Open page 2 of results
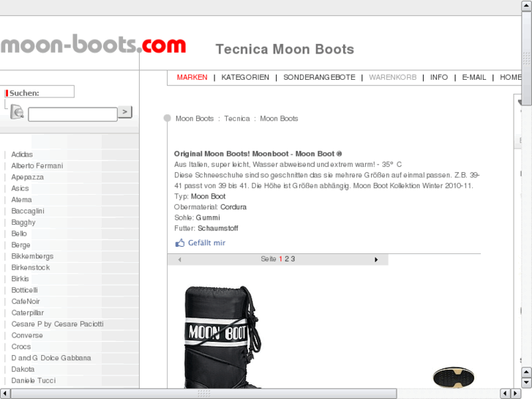Image resolution: width=532 pixels, height=399 pixels. click(287, 259)
